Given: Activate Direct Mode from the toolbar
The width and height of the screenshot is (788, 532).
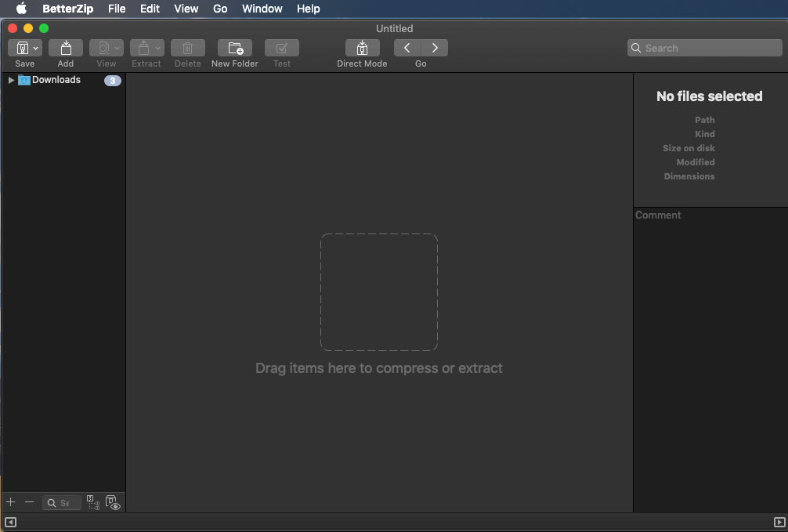Looking at the screenshot, I should [x=362, y=47].
